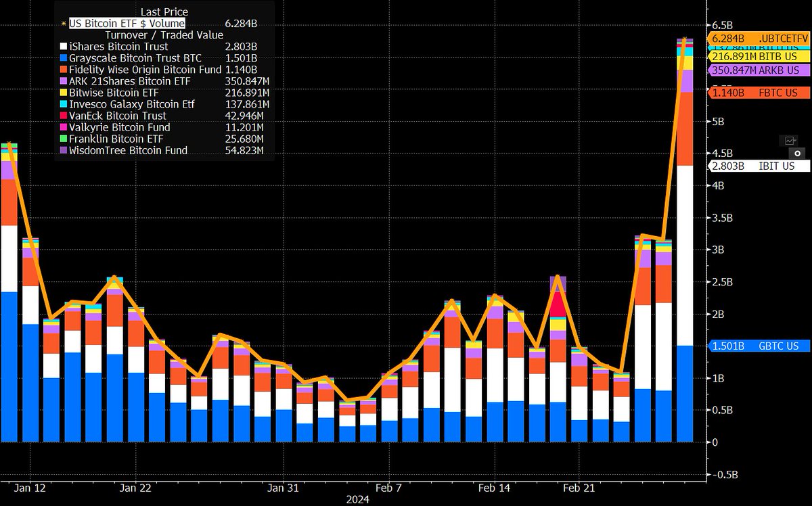
Task: Toggle the Franklin Bitcoin ETF series
Action: pos(63,139)
